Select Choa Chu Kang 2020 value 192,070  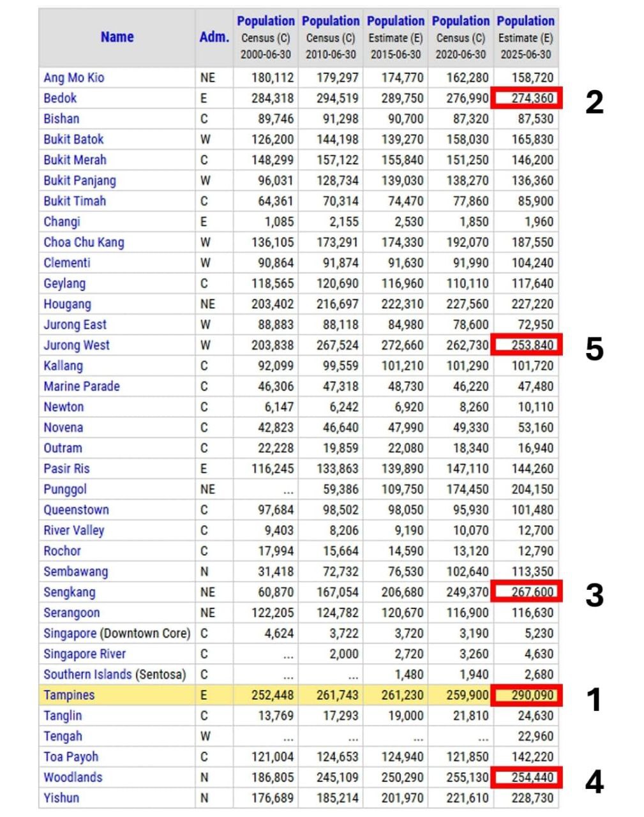tap(467, 242)
